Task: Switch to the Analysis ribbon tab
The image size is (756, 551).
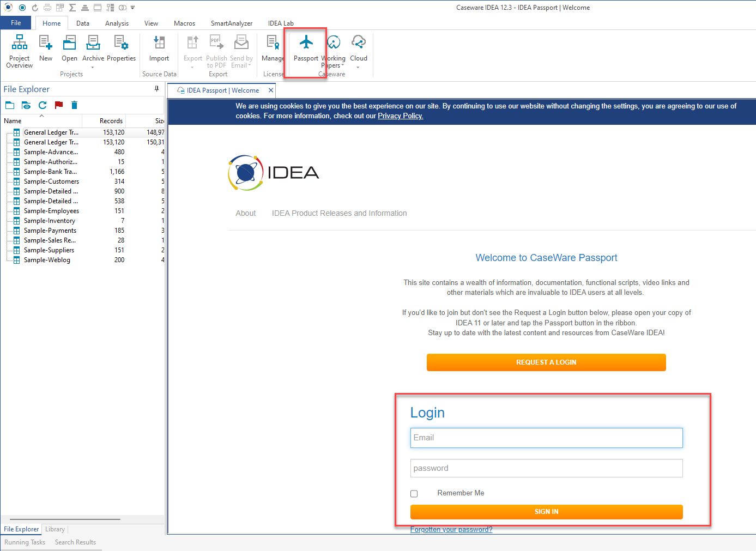Action: click(x=117, y=23)
